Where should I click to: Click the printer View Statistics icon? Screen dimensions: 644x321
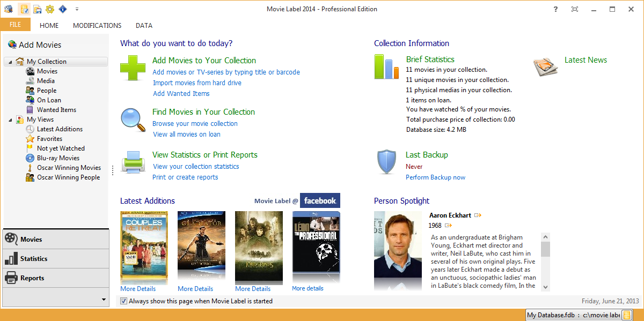coord(133,162)
